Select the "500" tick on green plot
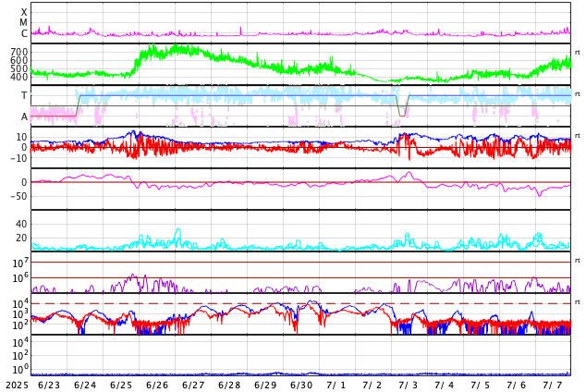The height and width of the screenshot is (392, 586). pyautogui.click(x=19, y=68)
